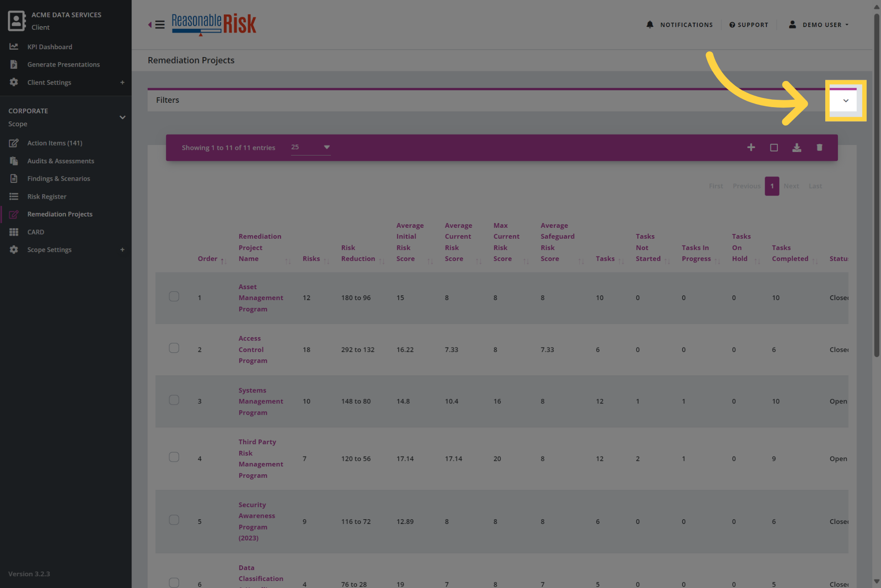Viewport: 881px width, 588px height.
Task: Click the Remediation Projects sidebar icon
Action: coord(14,214)
